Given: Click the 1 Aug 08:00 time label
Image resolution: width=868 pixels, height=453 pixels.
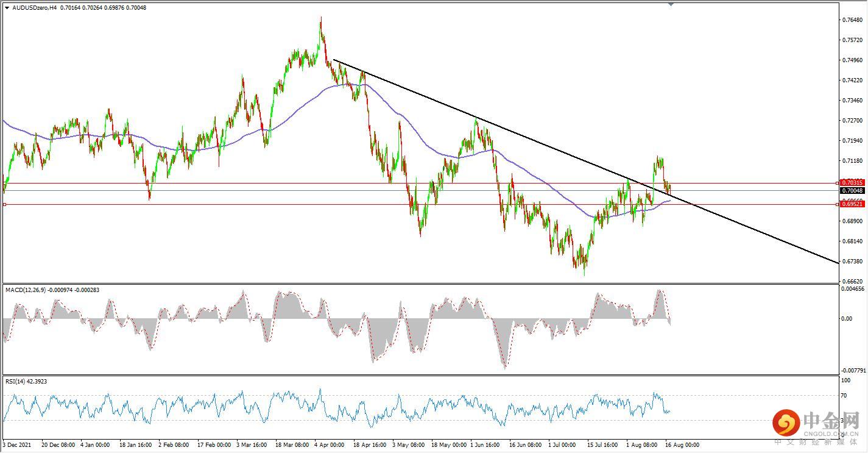Looking at the screenshot, I should click(642, 444).
